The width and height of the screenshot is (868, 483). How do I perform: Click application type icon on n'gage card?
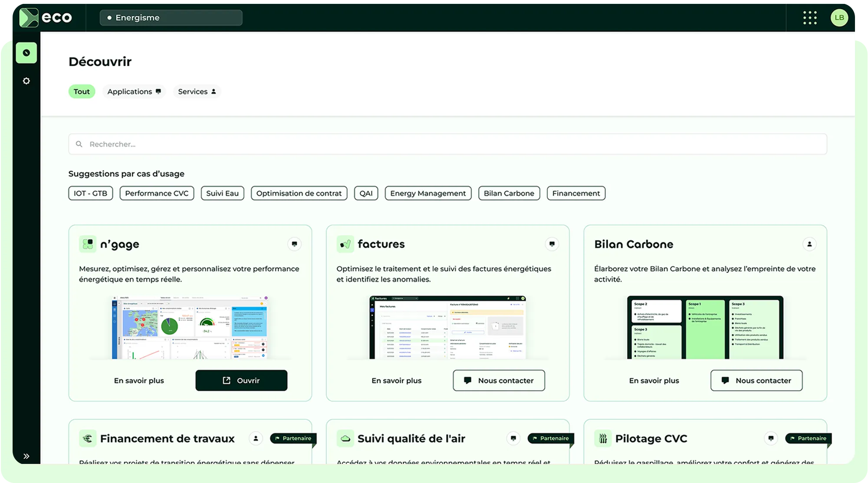click(x=294, y=244)
